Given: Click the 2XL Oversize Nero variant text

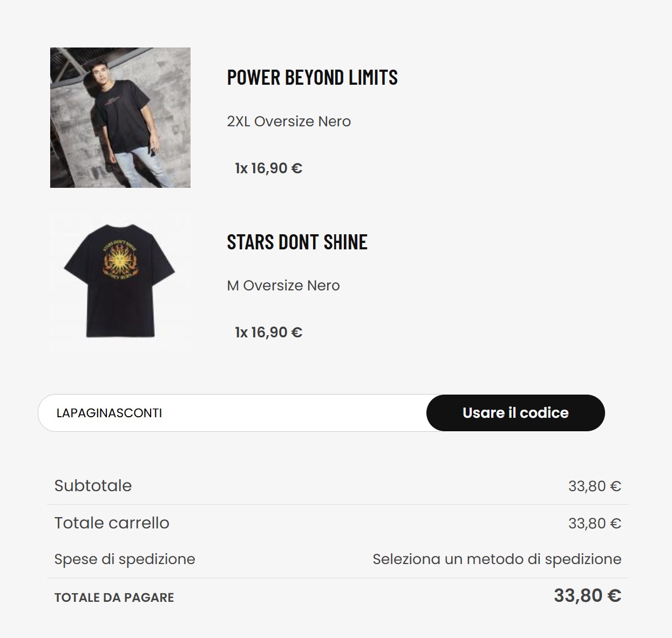Looking at the screenshot, I should 289,121.
